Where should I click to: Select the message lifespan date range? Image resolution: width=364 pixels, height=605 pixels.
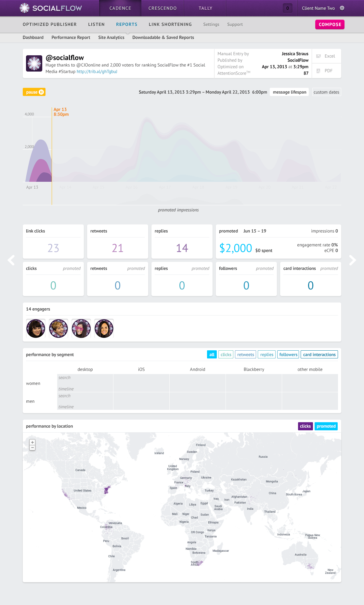289,92
